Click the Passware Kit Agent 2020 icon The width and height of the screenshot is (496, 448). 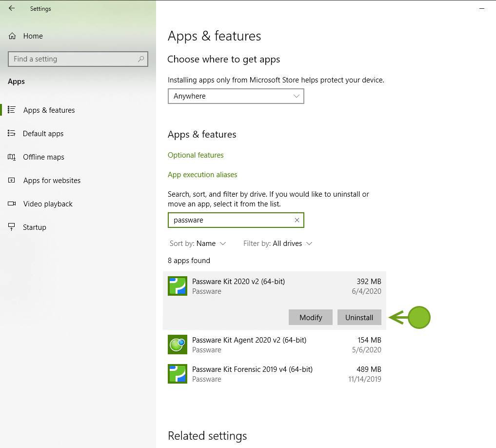click(x=178, y=345)
